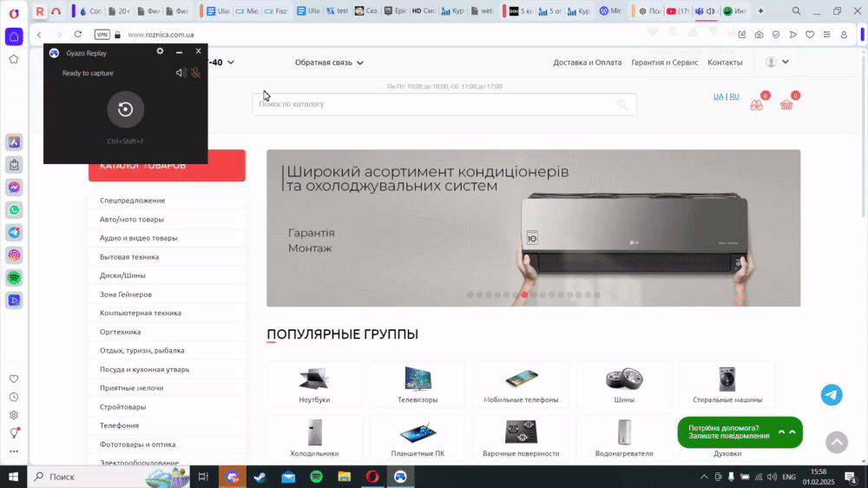This screenshot has width=868, height=488.
Task: Open the user account dropdown
Action: click(x=777, y=62)
